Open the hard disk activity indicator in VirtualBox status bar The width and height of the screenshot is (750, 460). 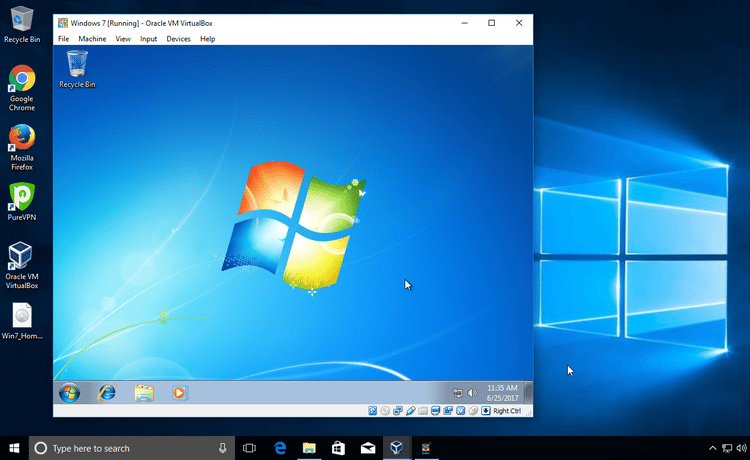372,411
